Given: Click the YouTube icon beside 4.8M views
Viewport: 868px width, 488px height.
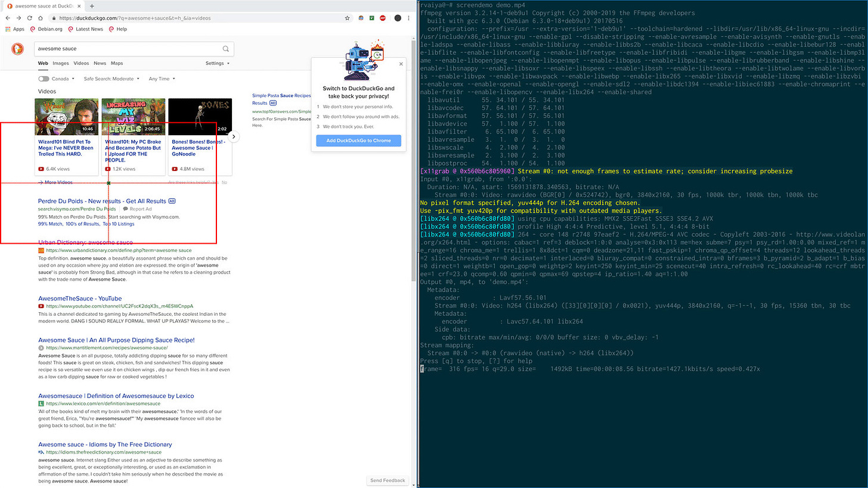Looking at the screenshot, I should pyautogui.click(x=175, y=169).
